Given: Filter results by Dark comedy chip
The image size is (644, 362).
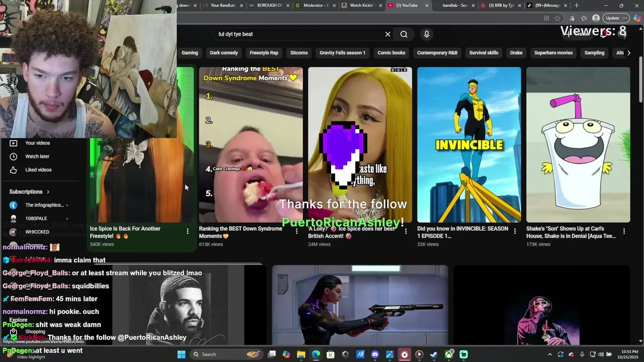Looking at the screenshot, I should (224, 53).
